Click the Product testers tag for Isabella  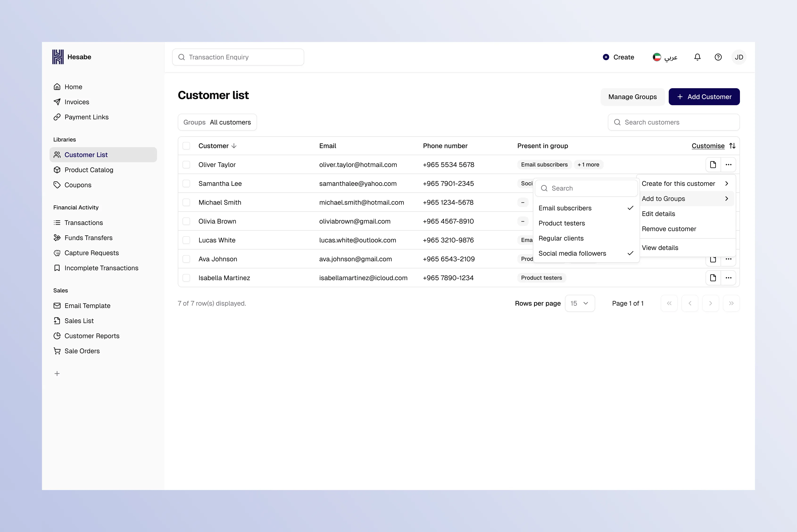tap(542, 278)
